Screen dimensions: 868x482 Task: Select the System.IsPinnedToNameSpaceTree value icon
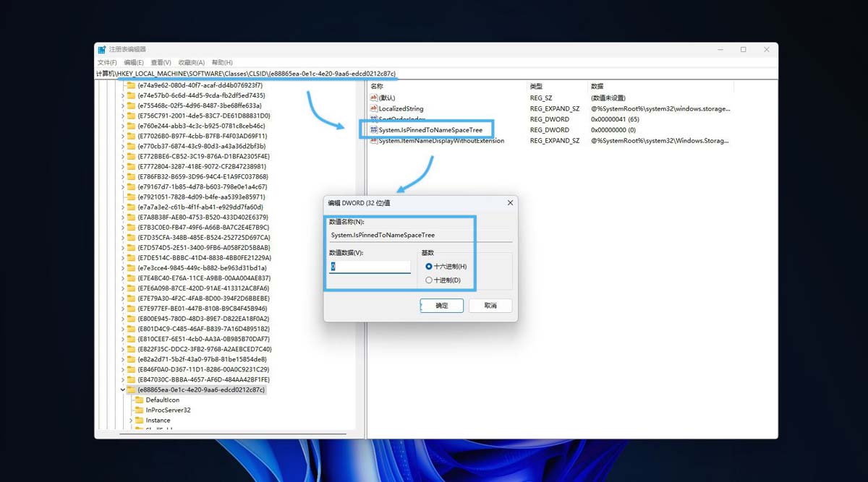pyautogui.click(x=373, y=129)
